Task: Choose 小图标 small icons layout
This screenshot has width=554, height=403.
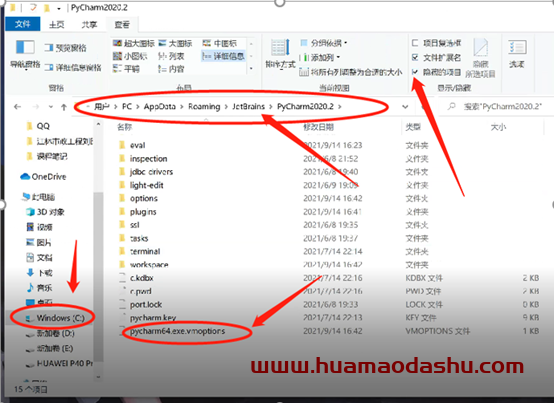Action: [130, 56]
